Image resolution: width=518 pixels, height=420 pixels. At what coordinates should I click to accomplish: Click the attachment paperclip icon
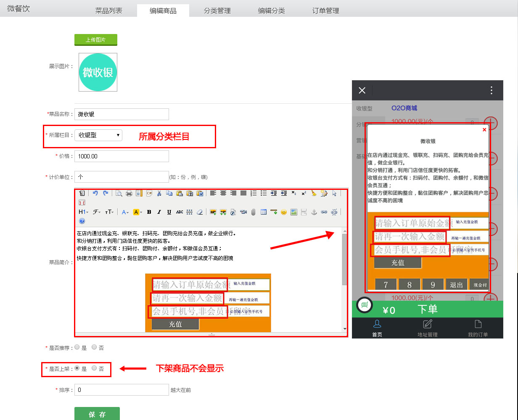point(253,212)
